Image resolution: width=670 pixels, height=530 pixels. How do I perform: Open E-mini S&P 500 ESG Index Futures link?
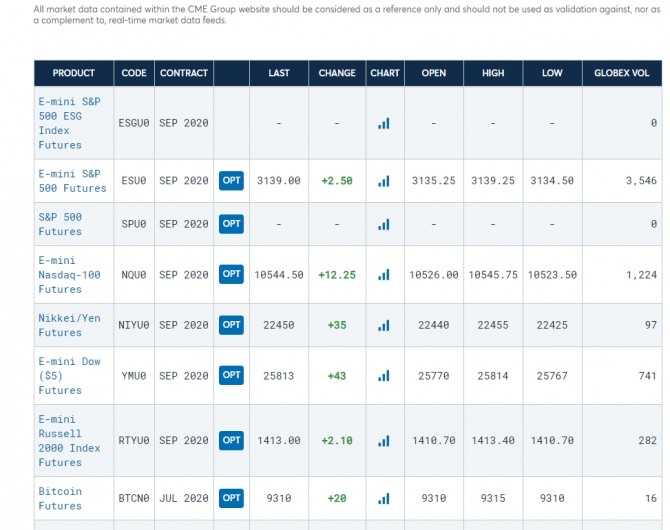[x=68, y=123]
